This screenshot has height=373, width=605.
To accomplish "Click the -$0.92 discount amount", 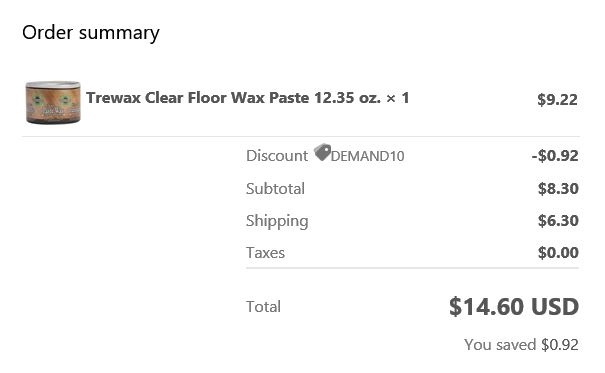I will pyautogui.click(x=555, y=156).
